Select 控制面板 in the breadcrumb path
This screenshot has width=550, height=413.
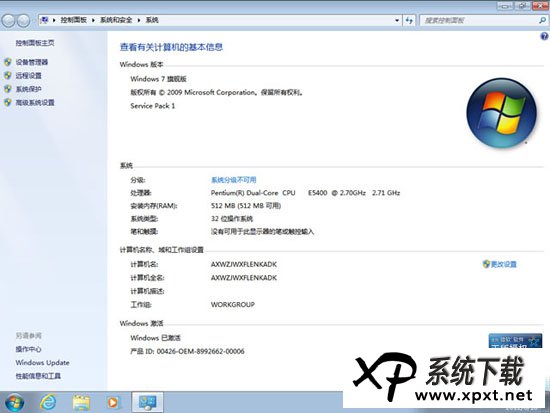pos(73,20)
